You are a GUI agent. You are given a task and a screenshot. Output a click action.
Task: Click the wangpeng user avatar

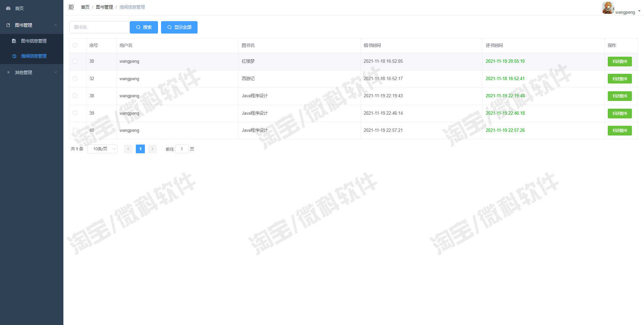click(608, 8)
